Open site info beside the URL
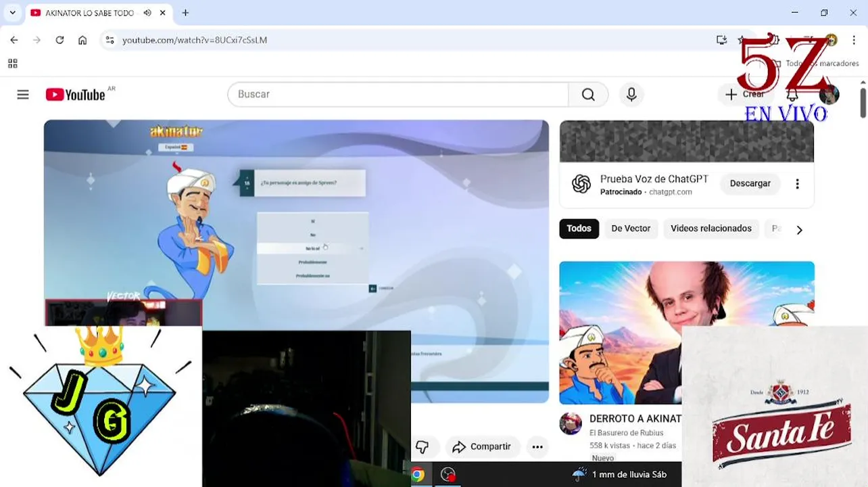Viewport: 868px width, 487px height. click(x=110, y=40)
